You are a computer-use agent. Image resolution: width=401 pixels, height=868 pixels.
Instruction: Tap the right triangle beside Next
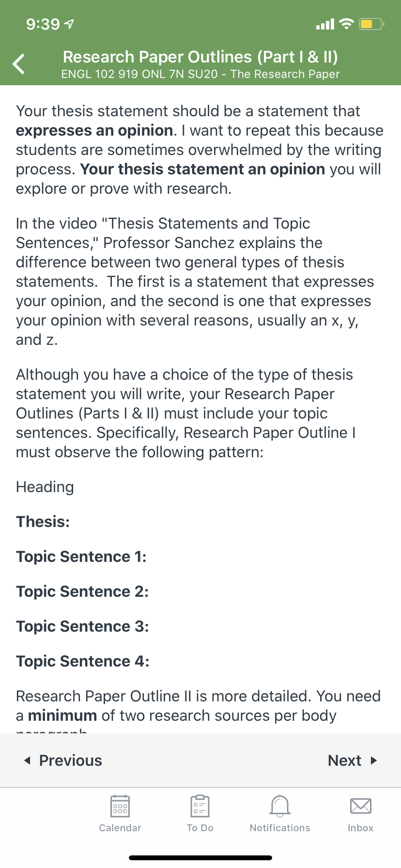(374, 760)
